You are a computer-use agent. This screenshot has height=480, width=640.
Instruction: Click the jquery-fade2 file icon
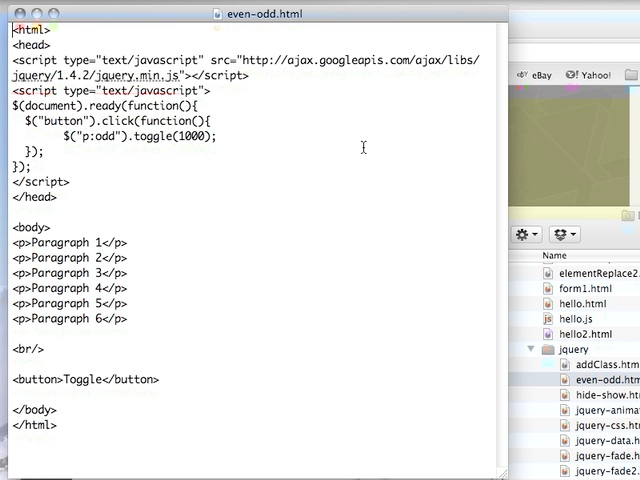(564, 471)
